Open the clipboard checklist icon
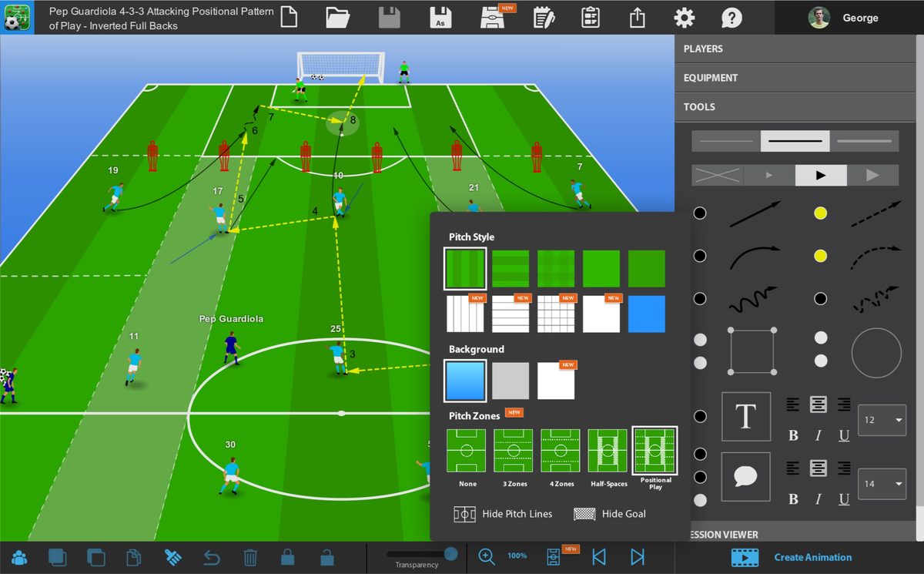924x574 pixels. [591, 17]
